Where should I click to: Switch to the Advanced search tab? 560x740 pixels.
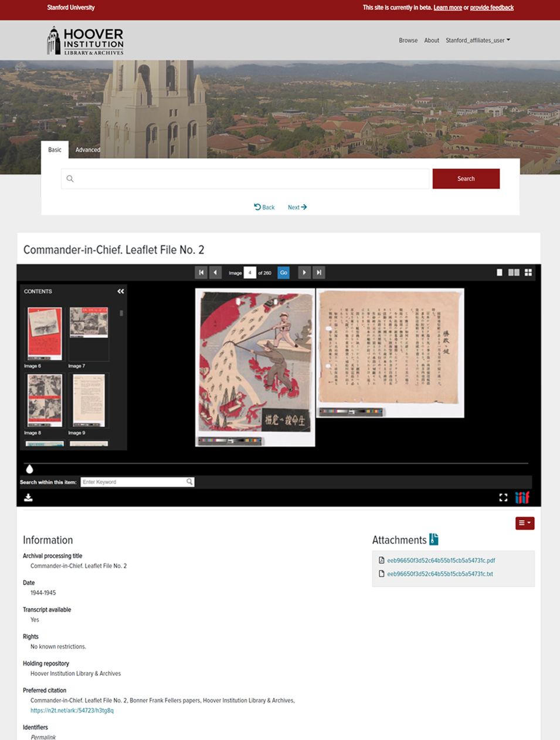(87, 150)
